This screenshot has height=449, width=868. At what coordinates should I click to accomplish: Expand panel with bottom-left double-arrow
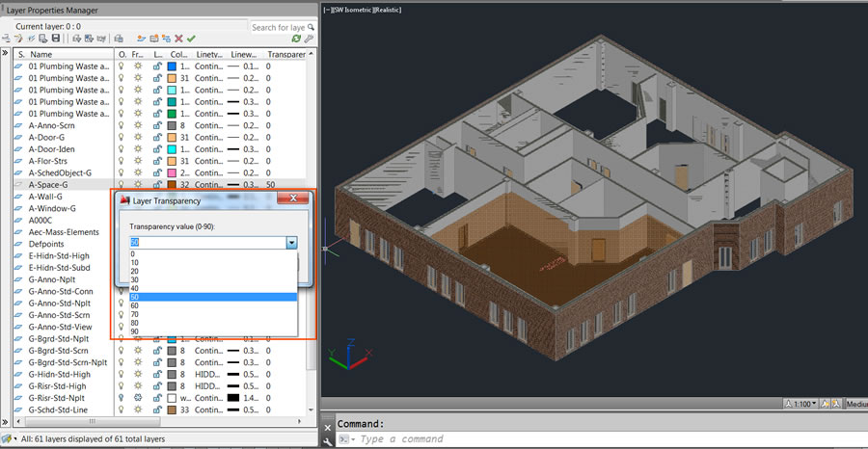(6, 422)
